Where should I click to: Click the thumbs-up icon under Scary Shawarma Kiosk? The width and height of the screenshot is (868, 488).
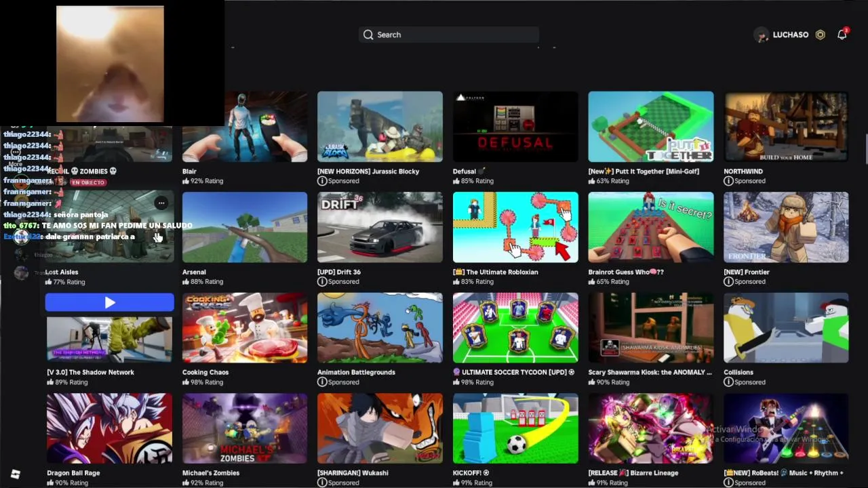click(592, 382)
